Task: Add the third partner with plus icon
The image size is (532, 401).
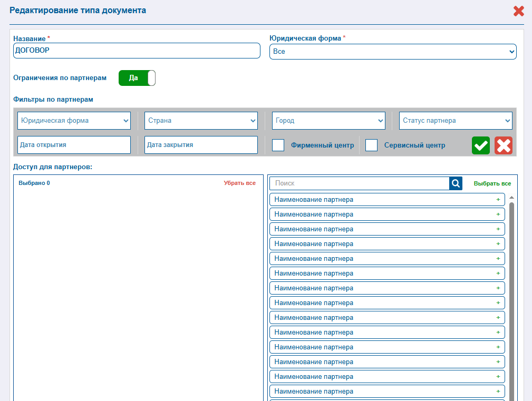Action: point(498,229)
